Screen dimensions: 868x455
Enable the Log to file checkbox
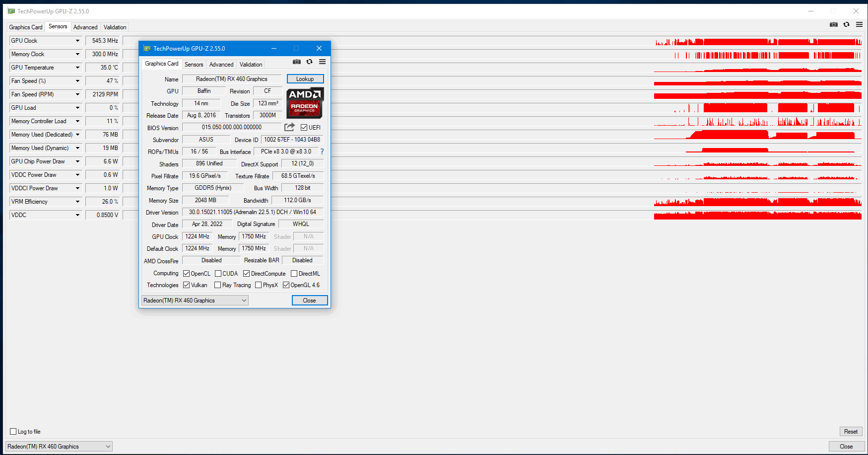(x=13, y=432)
